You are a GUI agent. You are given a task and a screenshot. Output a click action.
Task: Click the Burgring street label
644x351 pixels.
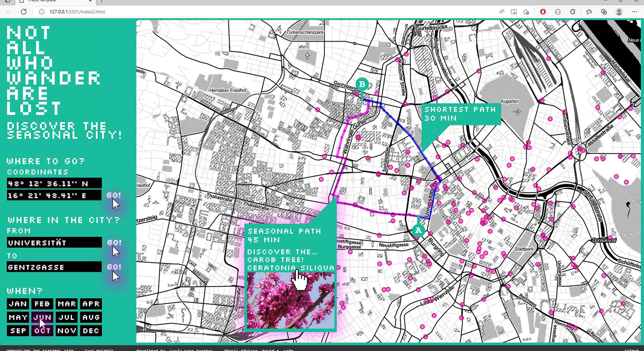[436, 247]
